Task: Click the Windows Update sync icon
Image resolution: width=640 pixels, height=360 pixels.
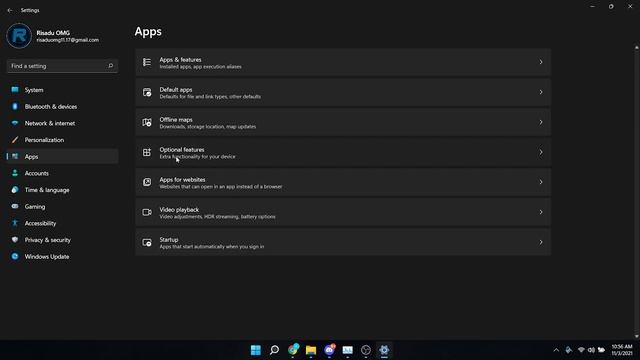Action: (15, 256)
